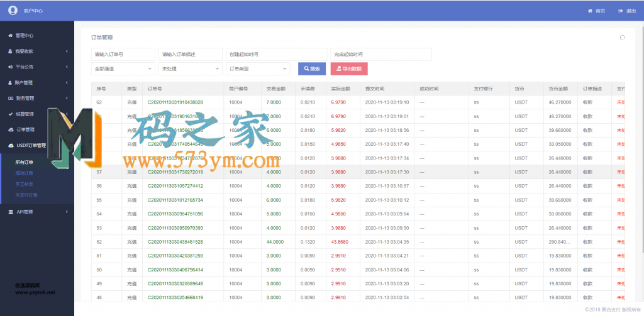Click order number C2020111303191043­8828
This screenshot has height=316, width=644.
(x=175, y=102)
